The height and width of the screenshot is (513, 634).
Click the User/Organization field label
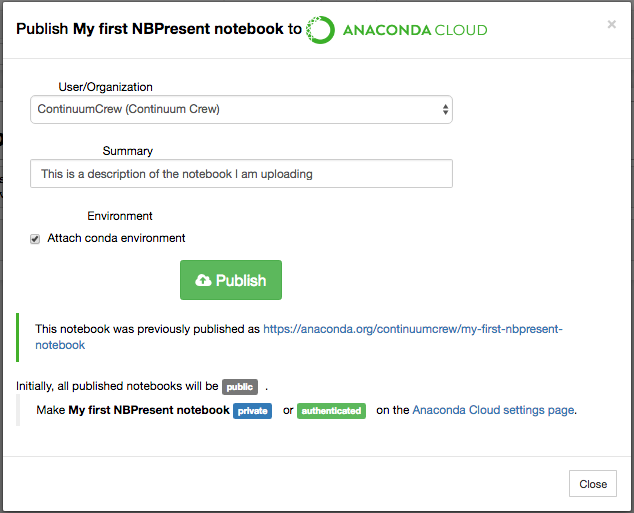pyautogui.click(x=106, y=87)
